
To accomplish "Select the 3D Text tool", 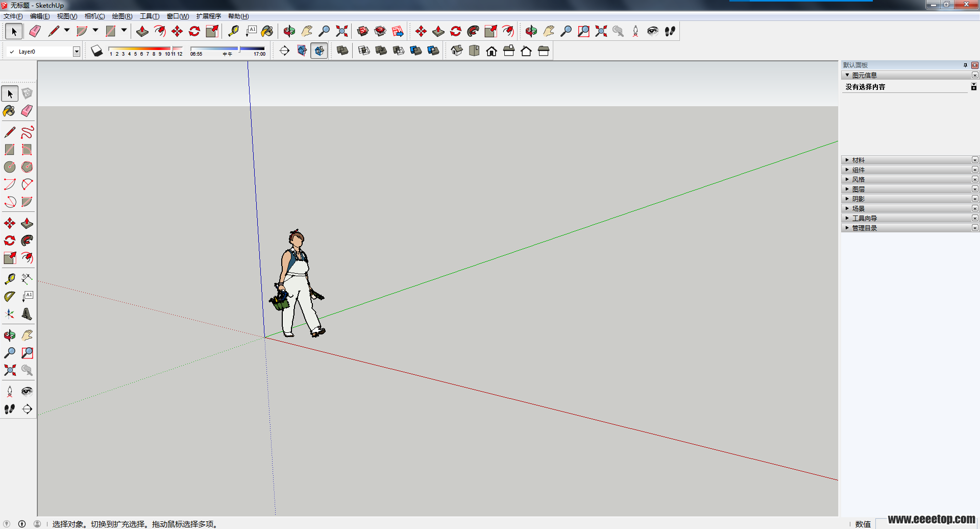I will click(x=27, y=314).
